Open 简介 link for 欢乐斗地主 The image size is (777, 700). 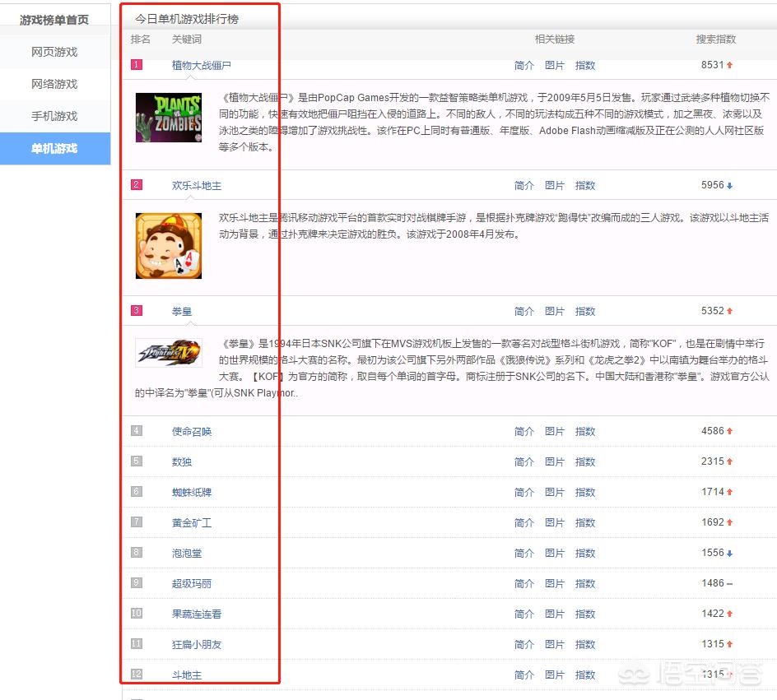tap(523, 186)
